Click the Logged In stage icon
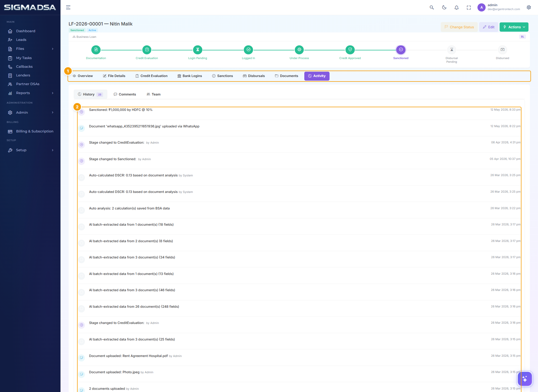This screenshot has width=538, height=392. pyautogui.click(x=249, y=50)
